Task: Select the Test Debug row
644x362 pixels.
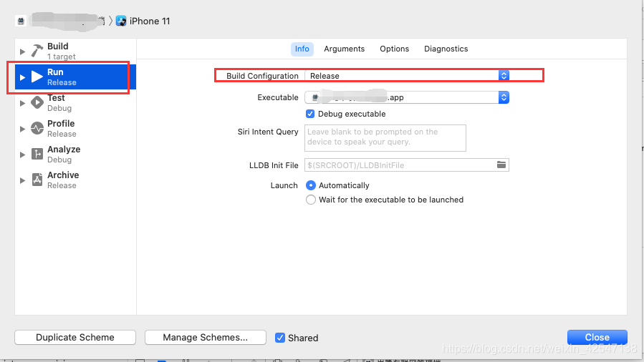Action: pyautogui.click(x=75, y=102)
